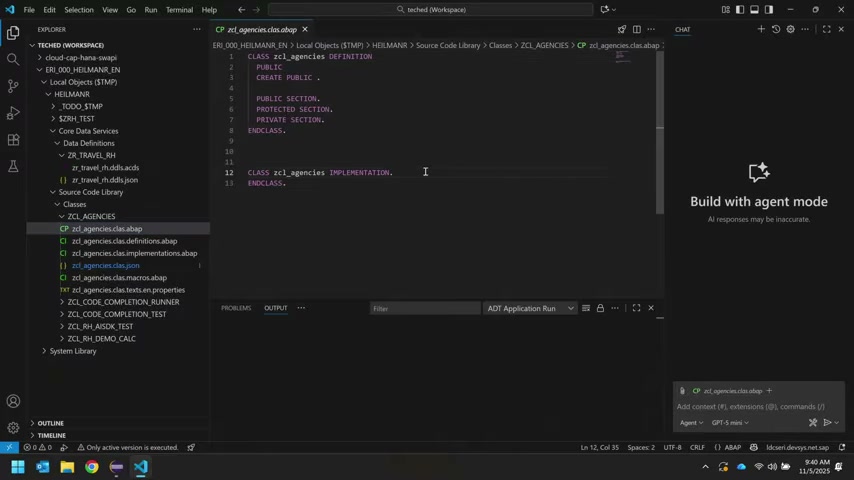Open the Source Control view

tap(13, 86)
